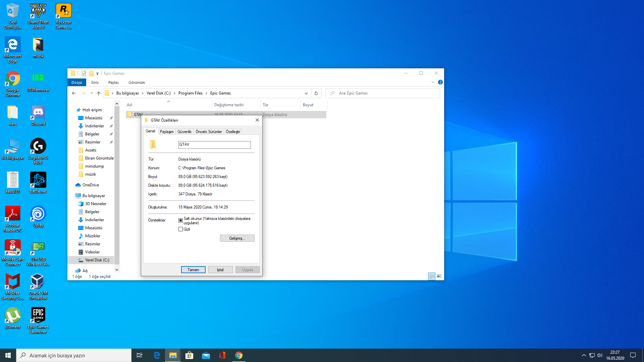
Task: Sort by the Değiştirme tarihi column header
Action: pyautogui.click(x=236, y=105)
